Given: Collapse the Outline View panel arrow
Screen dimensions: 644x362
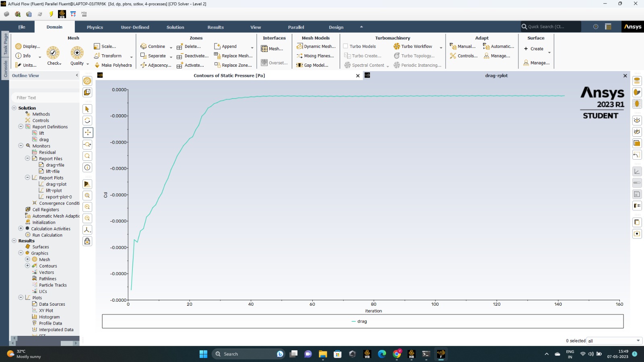Looking at the screenshot, I should click(x=77, y=75).
